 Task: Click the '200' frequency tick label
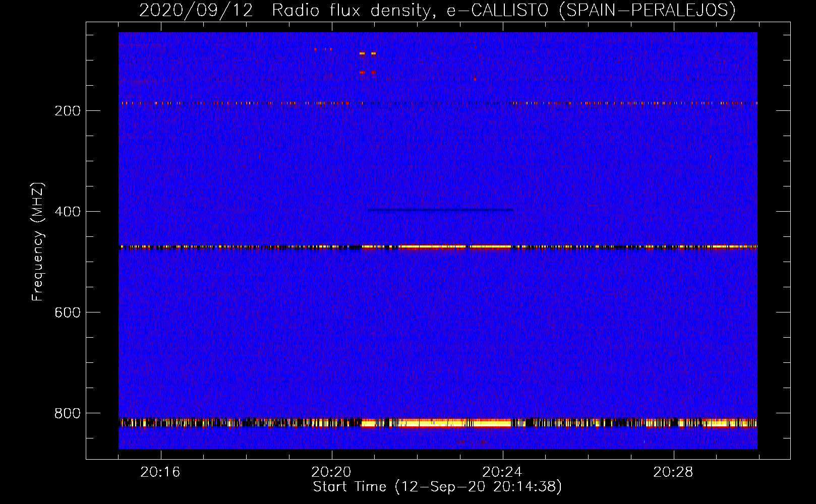coord(68,111)
